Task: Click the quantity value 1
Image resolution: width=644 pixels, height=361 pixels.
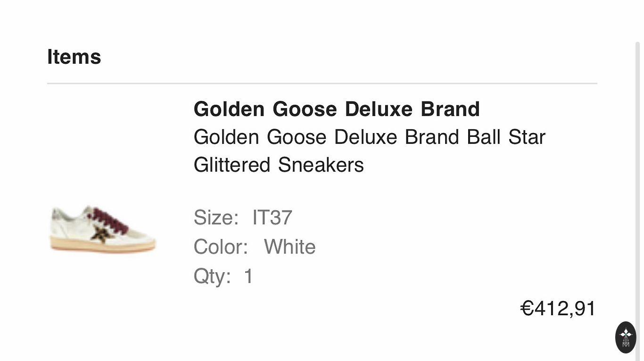Action: point(248,276)
